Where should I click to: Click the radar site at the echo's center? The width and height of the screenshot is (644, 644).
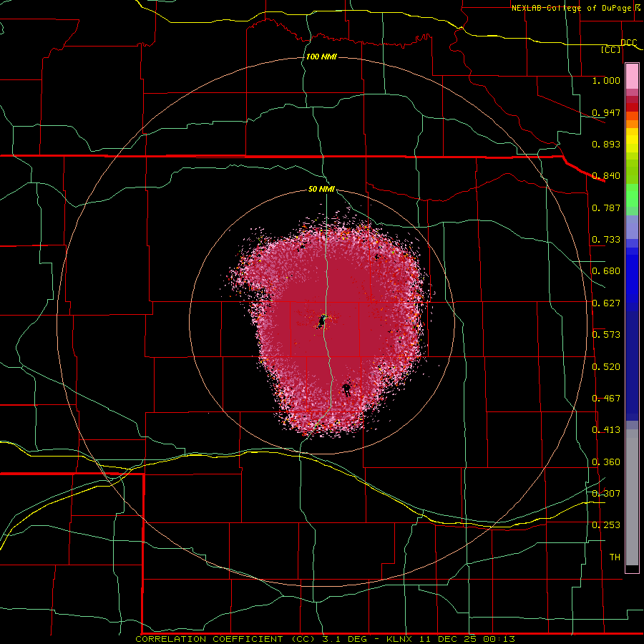click(x=322, y=321)
